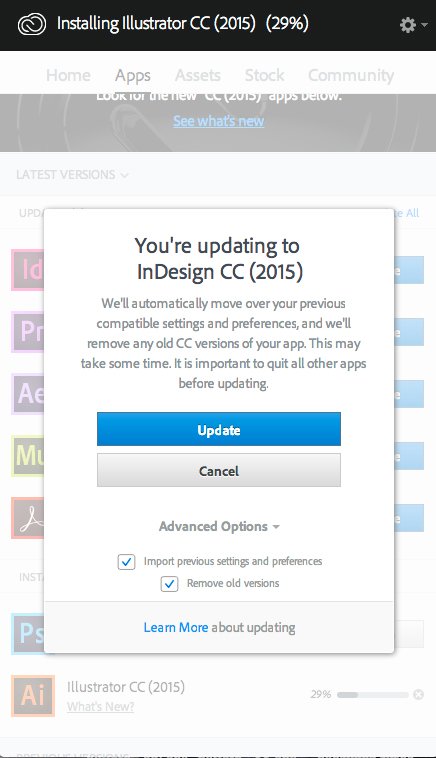Viewport: 436px width, 758px height.
Task: Uncheck Import previous settings and preferences
Action: click(127, 562)
